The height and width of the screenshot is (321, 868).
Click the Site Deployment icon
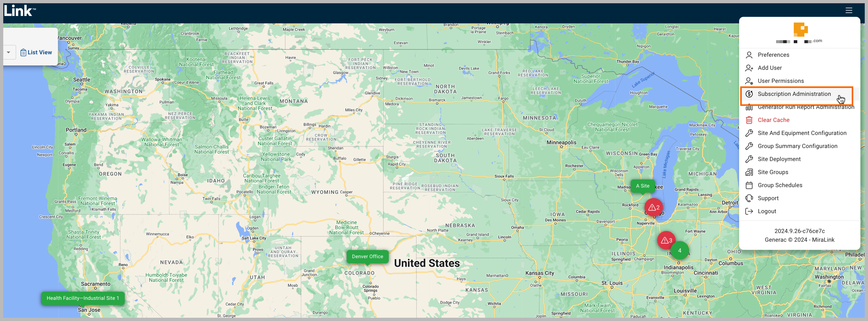(751, 159)
